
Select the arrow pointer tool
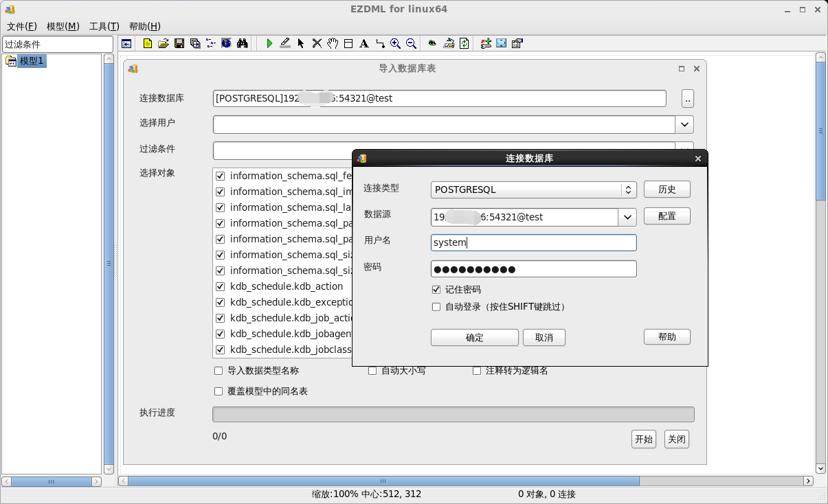[x=301, y=43]
